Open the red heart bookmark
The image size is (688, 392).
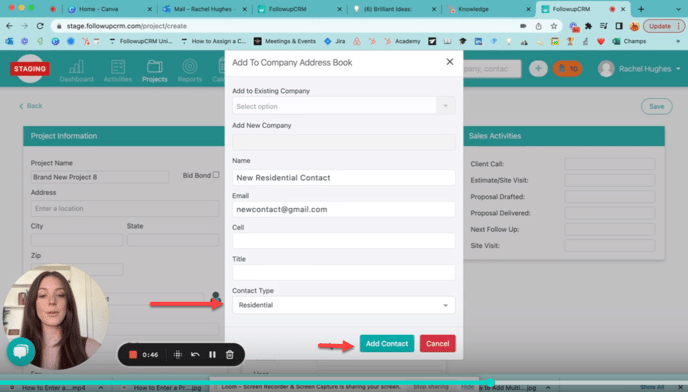tap(601, 41)
